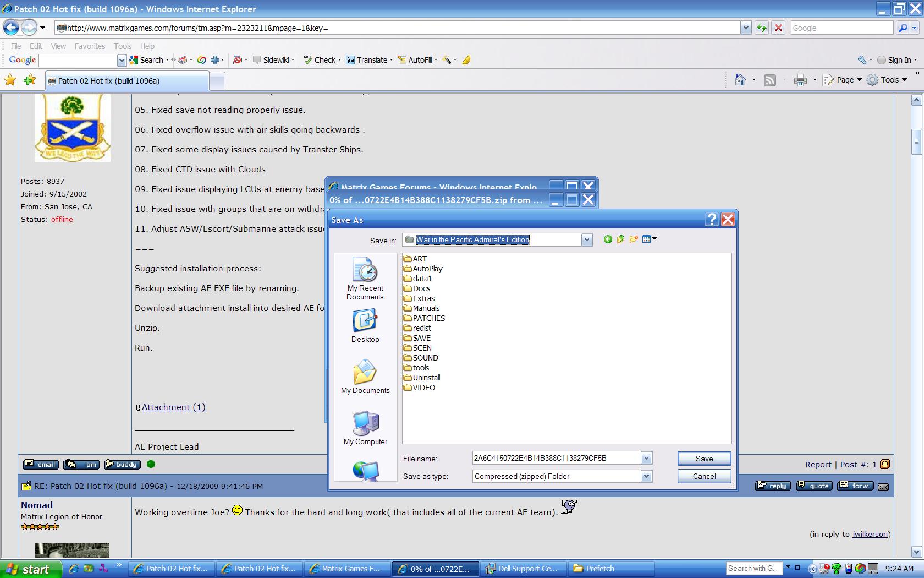Viewport: 924px width, 578px height.
Task: Click the File name input field
Action: tap(557, 458)
